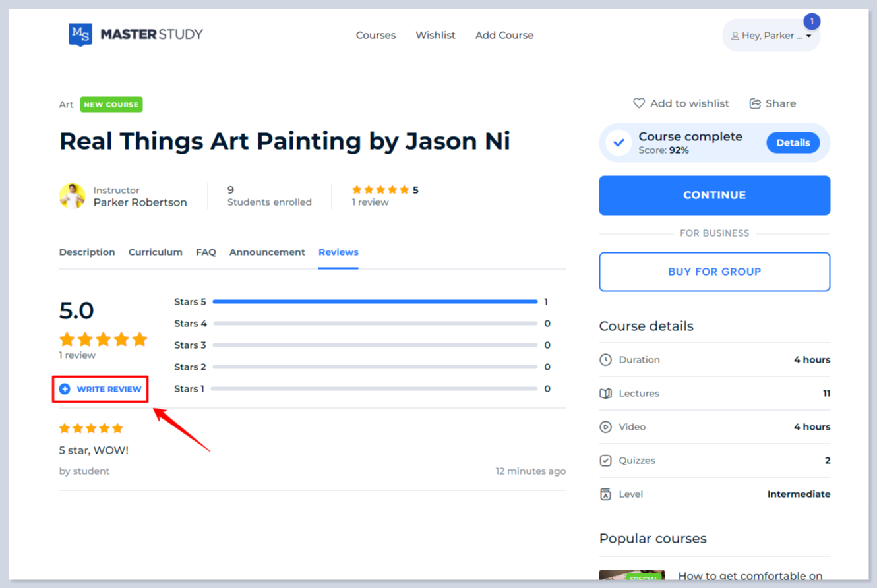
Task: Click the heart icon for wishlist
Action: pos(638,103)
